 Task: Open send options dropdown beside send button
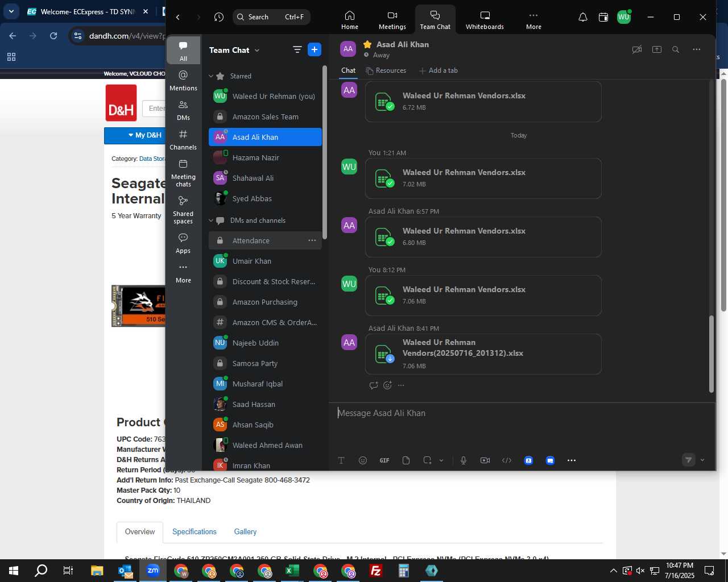click(702, 460)
